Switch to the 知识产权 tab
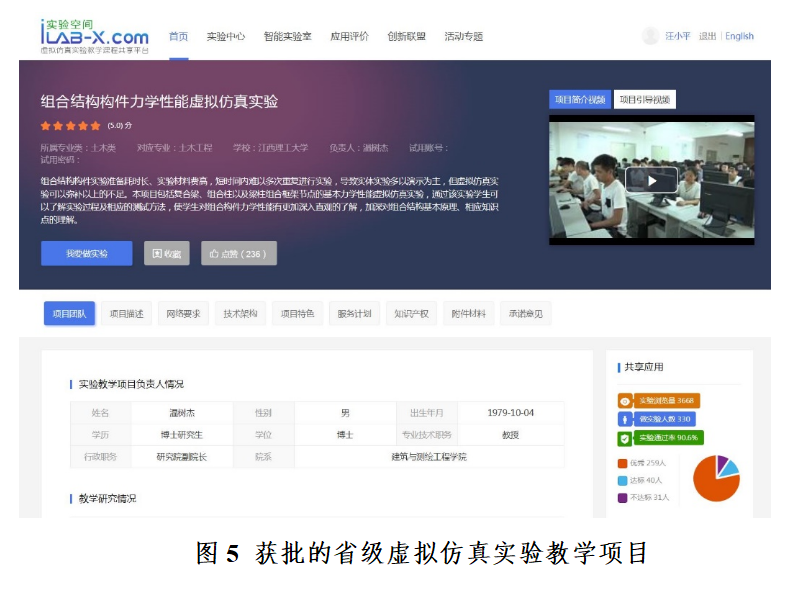Screen dimensions: 791x597 [411, 314]
